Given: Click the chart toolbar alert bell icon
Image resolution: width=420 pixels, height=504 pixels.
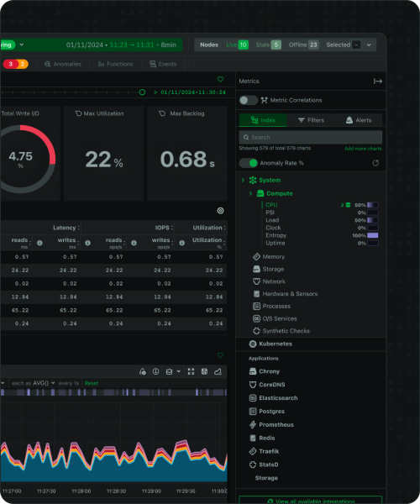Looking at the screenshot, I should 143,371.
